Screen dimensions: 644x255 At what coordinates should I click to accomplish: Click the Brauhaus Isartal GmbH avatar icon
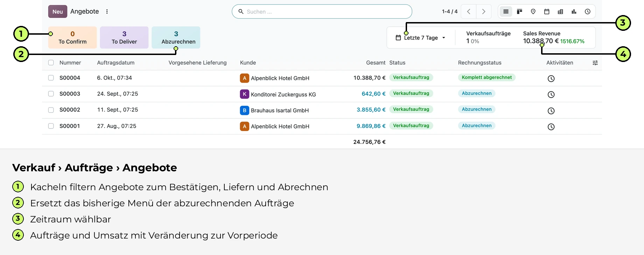point(244,110)
